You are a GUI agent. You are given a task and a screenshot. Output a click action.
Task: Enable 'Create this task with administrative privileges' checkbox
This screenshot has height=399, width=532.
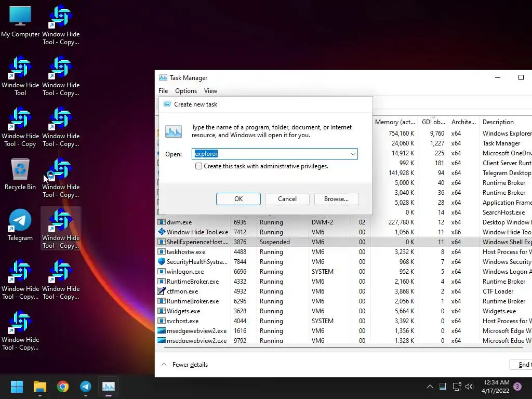[x=199, y=166]
